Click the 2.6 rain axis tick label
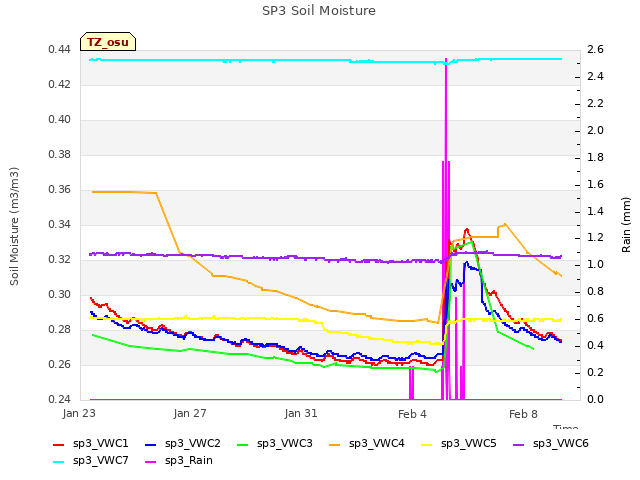 point(596,49)
